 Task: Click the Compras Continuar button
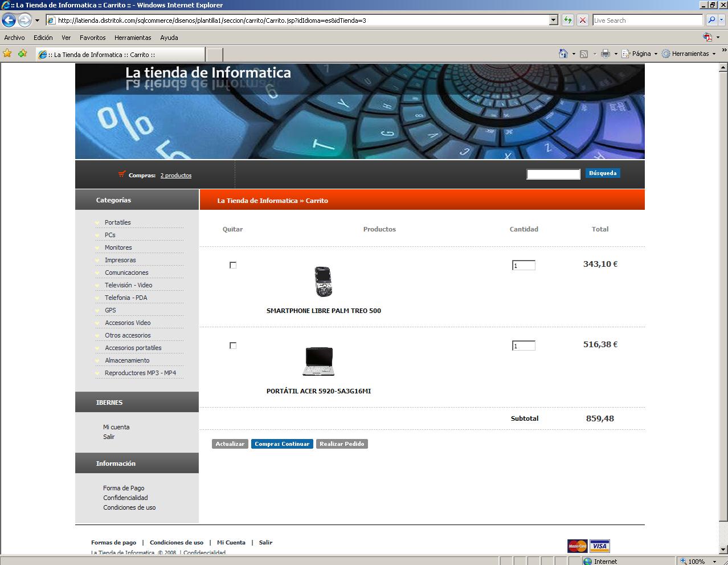point(282,444)
